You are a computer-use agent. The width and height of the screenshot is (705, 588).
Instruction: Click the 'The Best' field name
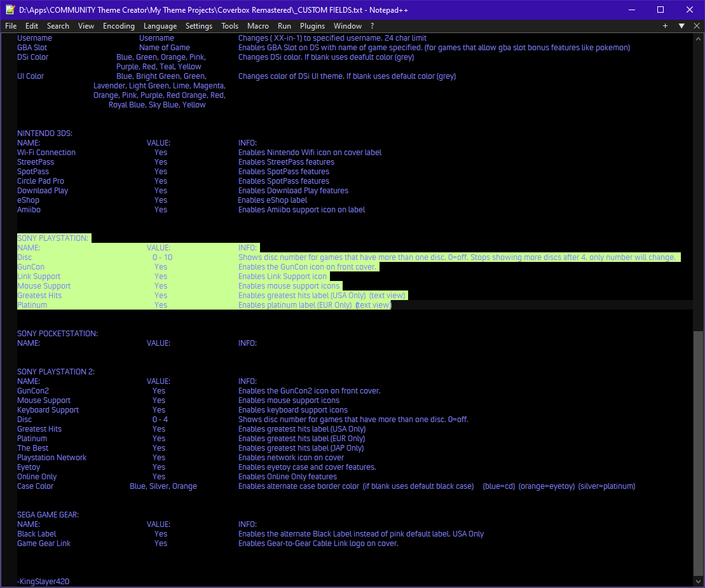[x=33, y=448]
